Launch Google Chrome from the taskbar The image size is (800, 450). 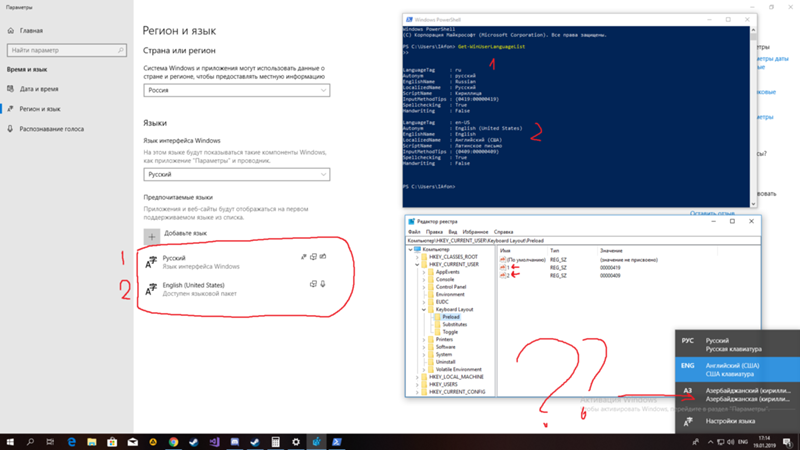pos(173,442)
